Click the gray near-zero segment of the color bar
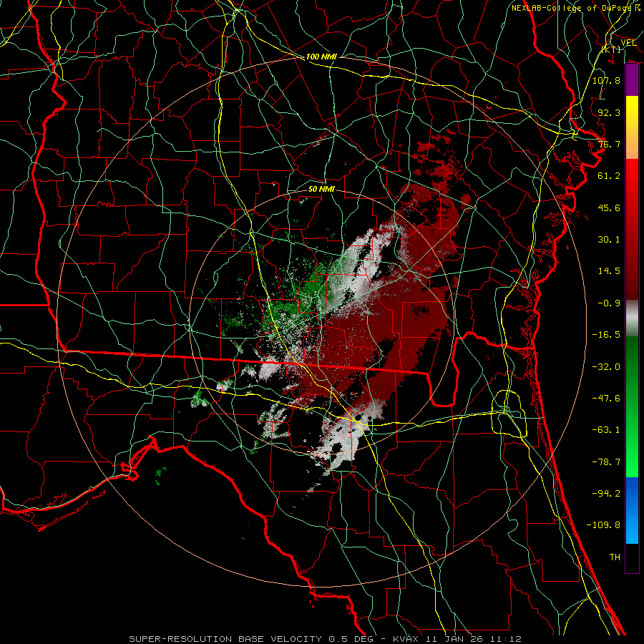The image size is (644, 644). pos(632,318)
